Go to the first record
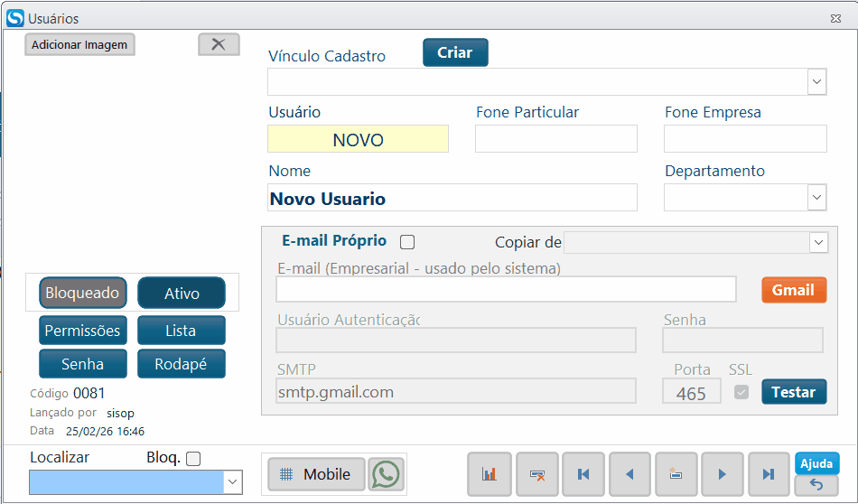Screen dimensions: 858x504 pos(583,474)
